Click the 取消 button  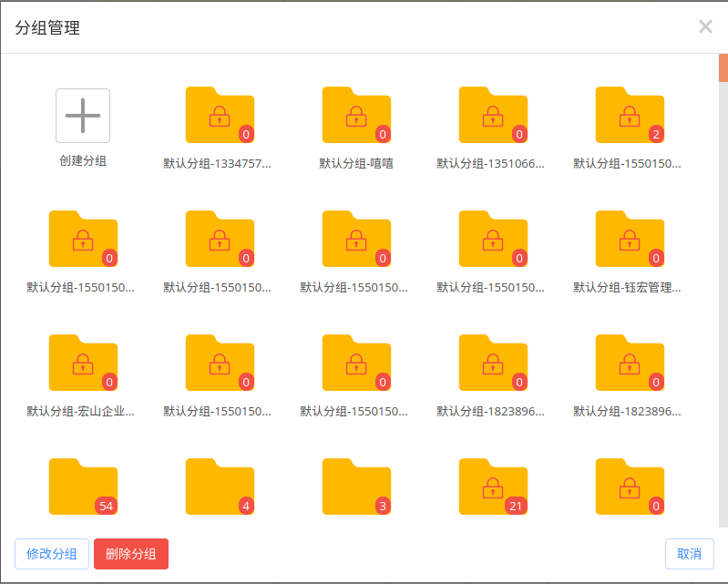(x=689, y=554)
